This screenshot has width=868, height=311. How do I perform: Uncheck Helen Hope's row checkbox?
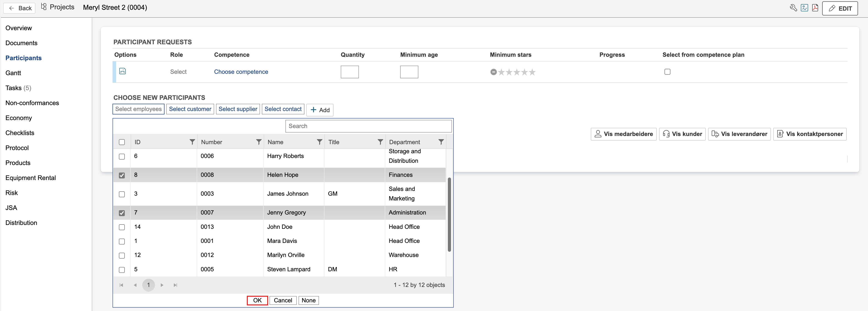point(122,175)
